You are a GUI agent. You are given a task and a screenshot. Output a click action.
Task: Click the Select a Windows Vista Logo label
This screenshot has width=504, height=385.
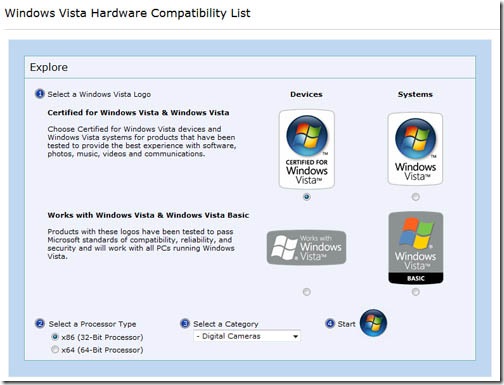pos(99,94)
